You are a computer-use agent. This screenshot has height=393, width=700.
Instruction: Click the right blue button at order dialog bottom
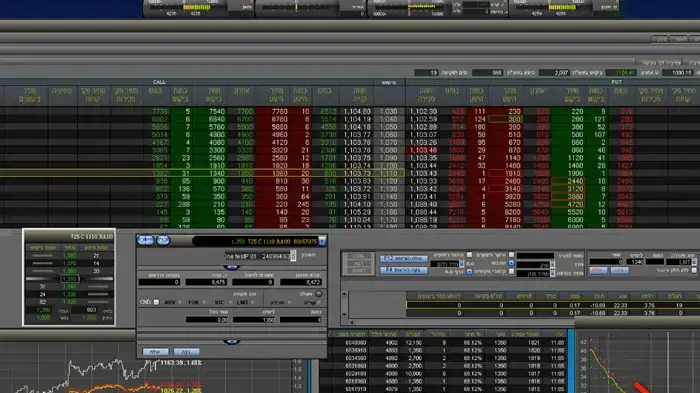click(186, 352)
